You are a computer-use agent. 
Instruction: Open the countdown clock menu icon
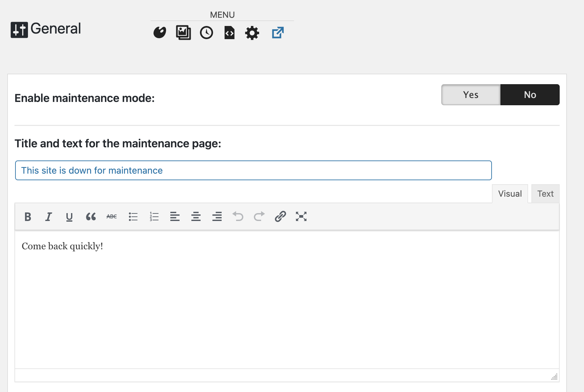207,33
